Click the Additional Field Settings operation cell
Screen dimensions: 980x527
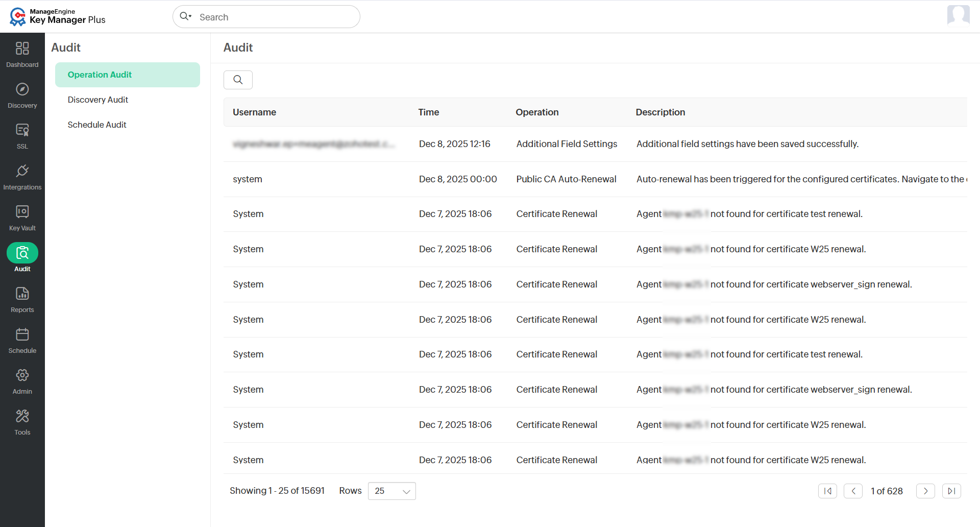567,144
